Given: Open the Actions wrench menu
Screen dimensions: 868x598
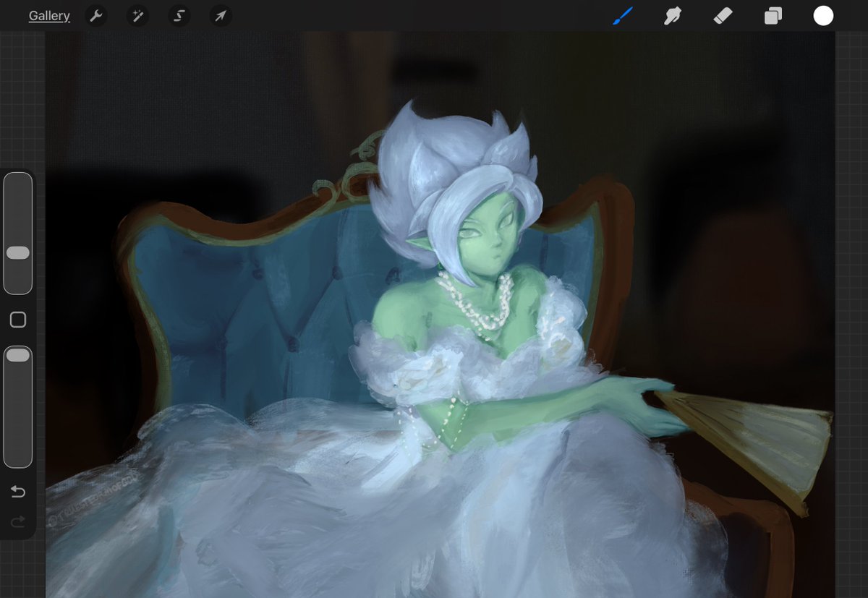Looking at the screenshot, I should pyautogui.click(x=96, y=16).
